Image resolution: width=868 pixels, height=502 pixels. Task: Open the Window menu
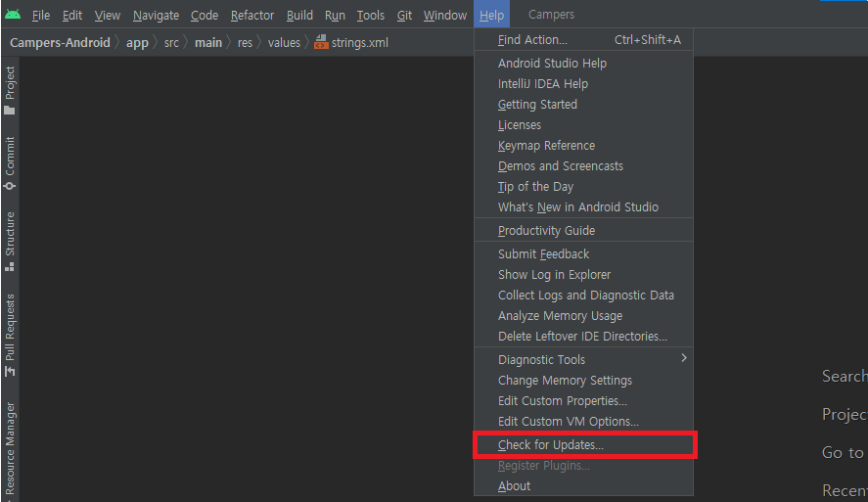tap(445, 15)
